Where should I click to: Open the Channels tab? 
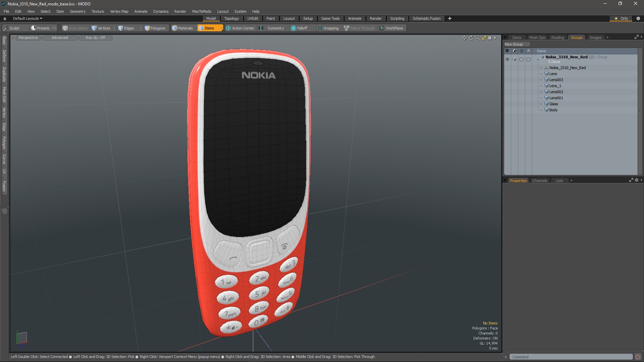click(x=539, y=181)
